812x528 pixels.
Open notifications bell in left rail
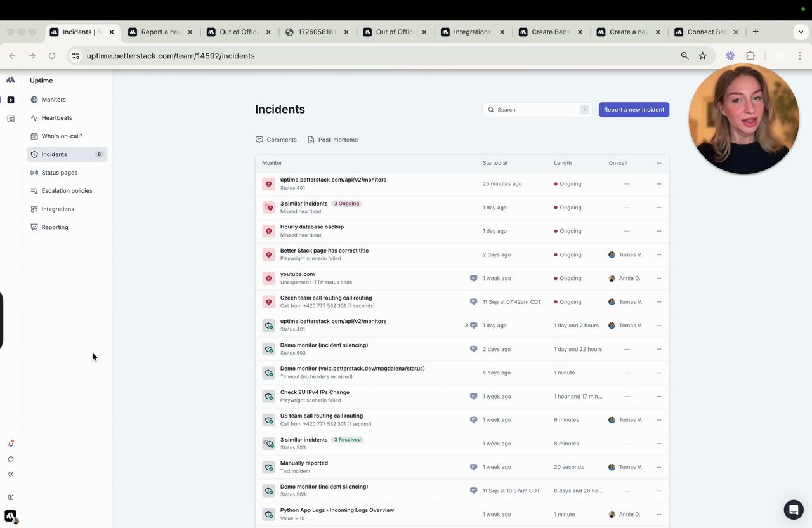pos(11,444)
